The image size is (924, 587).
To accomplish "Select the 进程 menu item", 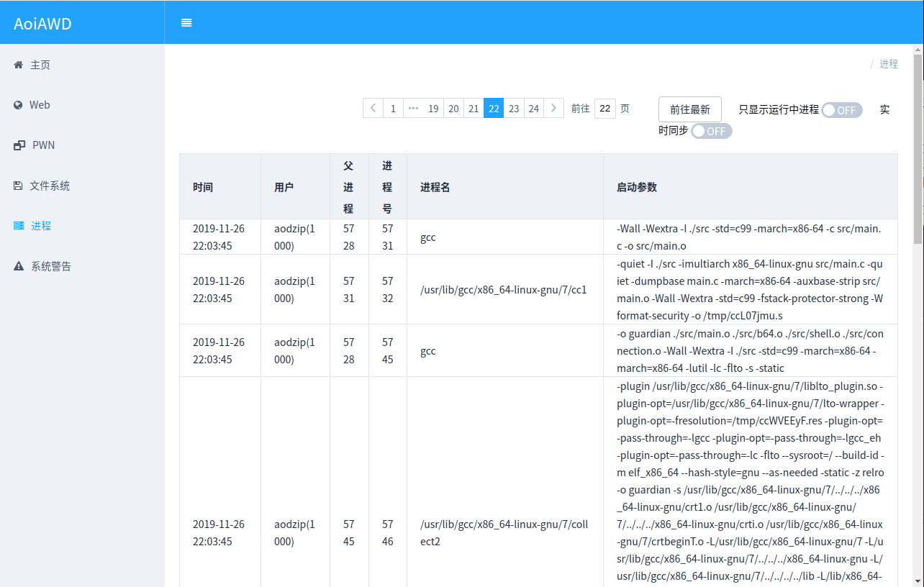I will [x=82, y=226].
